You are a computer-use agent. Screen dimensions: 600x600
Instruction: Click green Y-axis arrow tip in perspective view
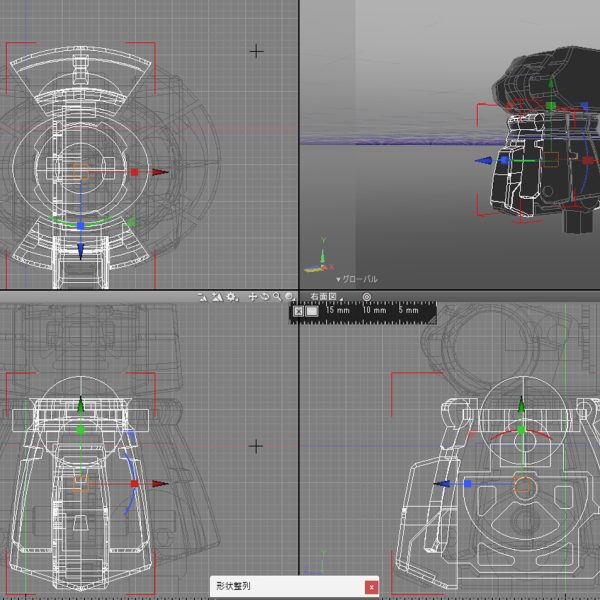tap(551, 83)
